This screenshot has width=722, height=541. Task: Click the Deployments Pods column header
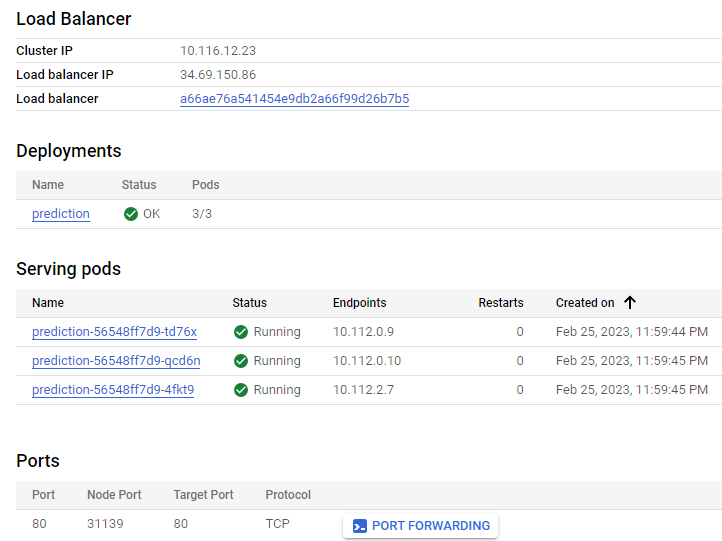[205, 185]
